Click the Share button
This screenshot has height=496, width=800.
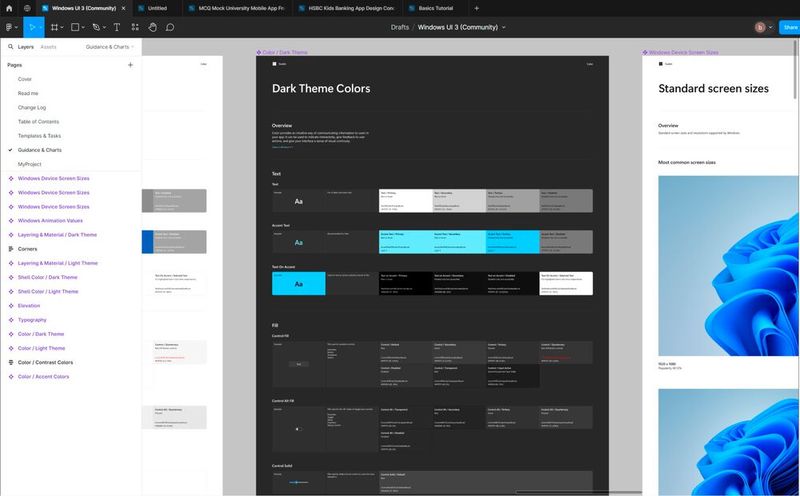(x=788, y=27)
